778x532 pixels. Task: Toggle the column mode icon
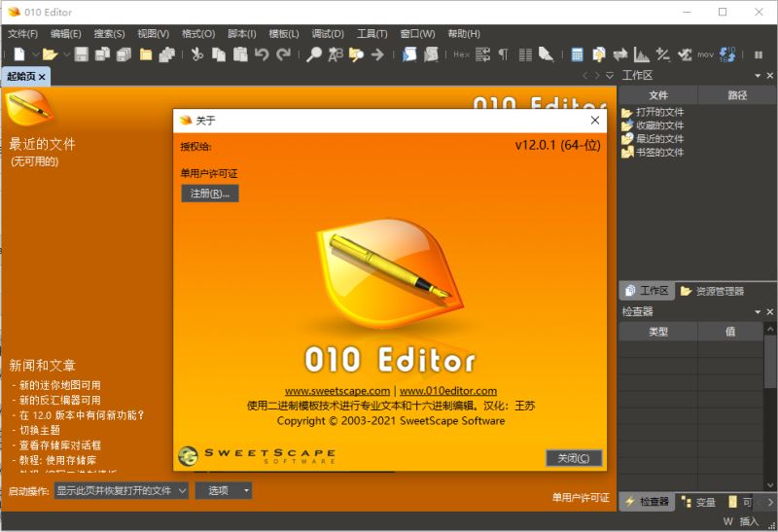[525, 54]
